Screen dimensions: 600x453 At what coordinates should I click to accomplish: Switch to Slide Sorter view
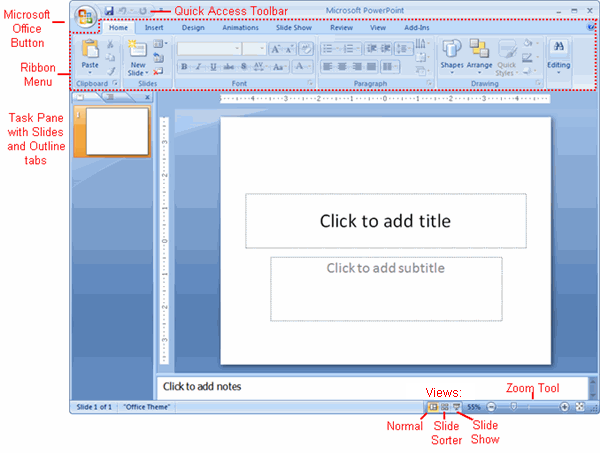tap(445, 408)
